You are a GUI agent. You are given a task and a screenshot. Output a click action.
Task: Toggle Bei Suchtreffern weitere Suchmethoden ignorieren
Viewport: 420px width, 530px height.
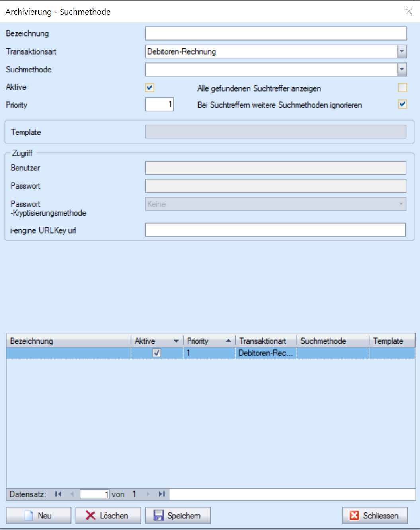point(402,104)
